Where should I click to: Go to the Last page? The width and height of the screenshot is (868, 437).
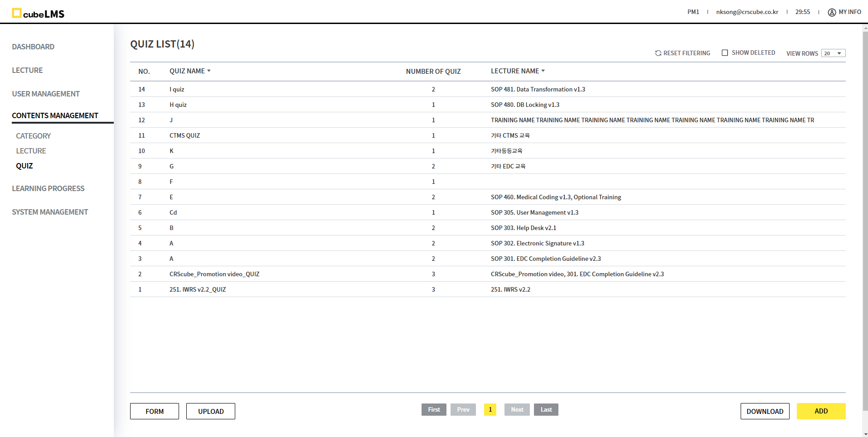[x=546, y=409]
